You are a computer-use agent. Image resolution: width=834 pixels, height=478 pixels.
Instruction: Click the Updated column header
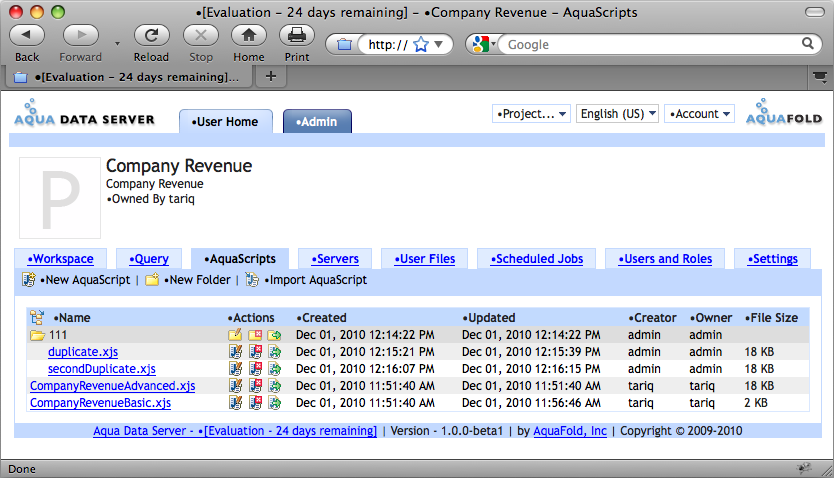point(488,318)
